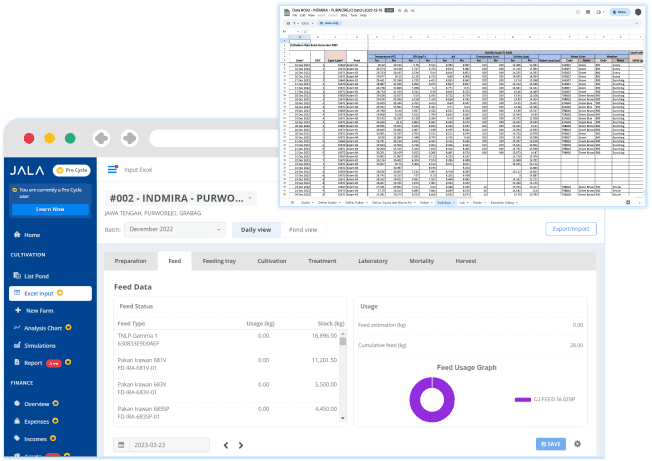Screen dimensions: 652x461
Task: Switch to Daily view
Action: [257, 229]
